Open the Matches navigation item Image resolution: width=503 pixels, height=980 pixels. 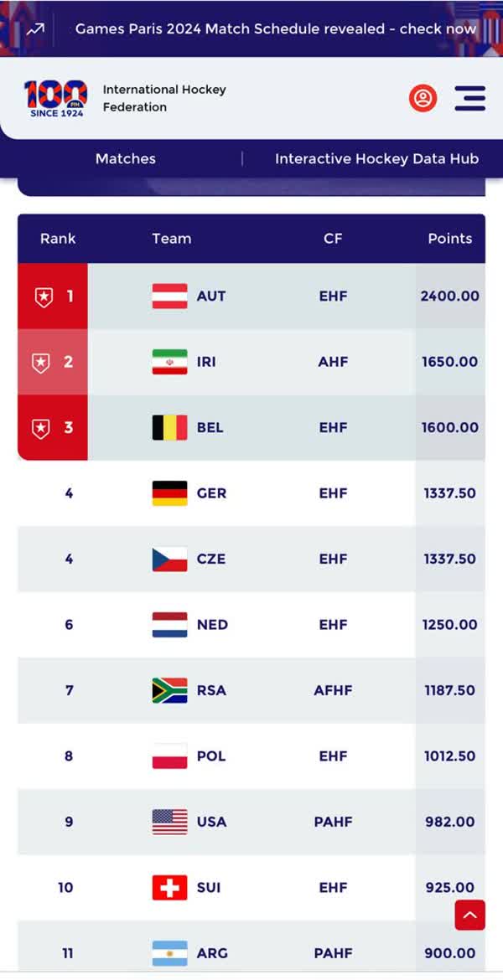pos(126,158)
